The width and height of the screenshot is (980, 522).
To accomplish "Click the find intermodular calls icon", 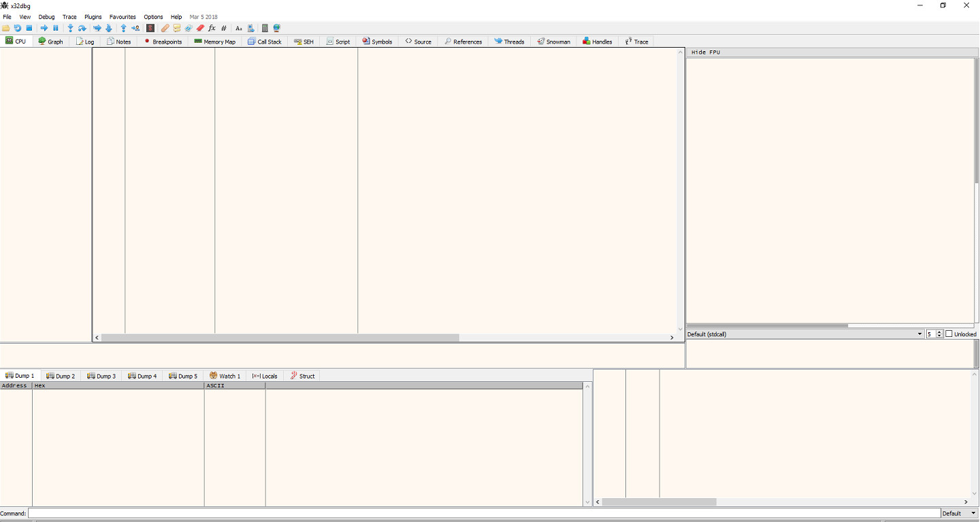I will (x=250, y=28).
